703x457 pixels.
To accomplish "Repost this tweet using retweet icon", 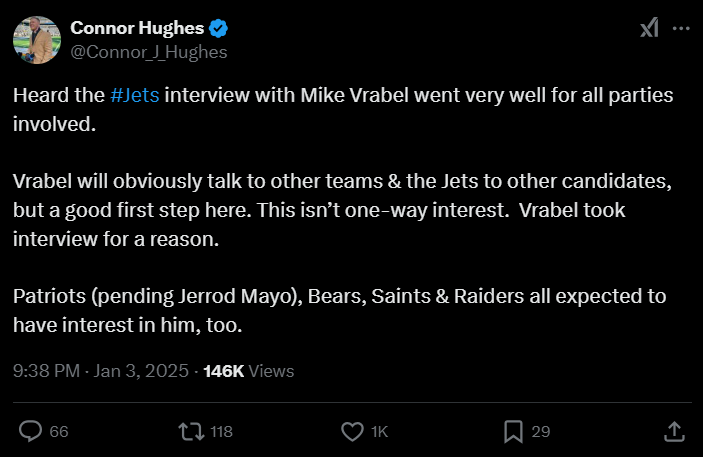I will pos(188,431).
